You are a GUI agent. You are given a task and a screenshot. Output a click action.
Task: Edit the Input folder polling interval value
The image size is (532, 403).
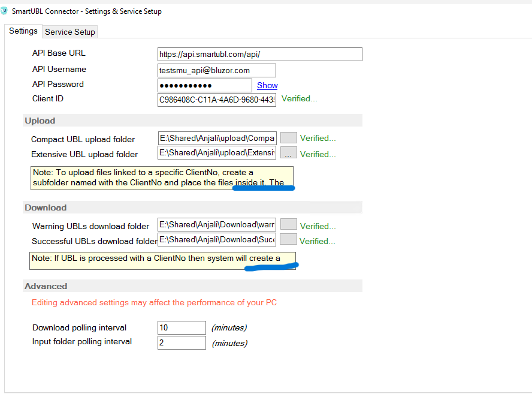pos(182,342)
